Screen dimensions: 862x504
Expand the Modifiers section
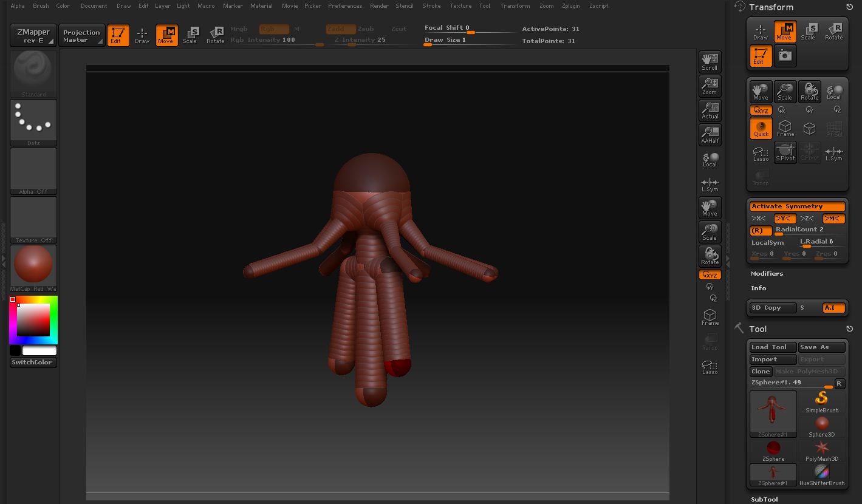point(767,274)
